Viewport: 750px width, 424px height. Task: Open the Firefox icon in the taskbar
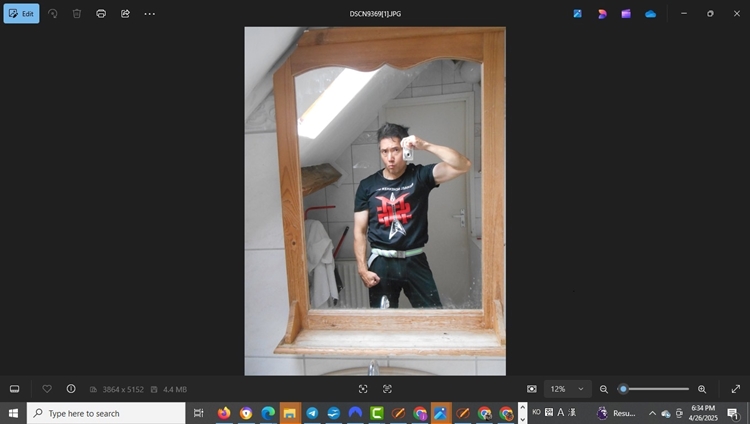(224, 413)
